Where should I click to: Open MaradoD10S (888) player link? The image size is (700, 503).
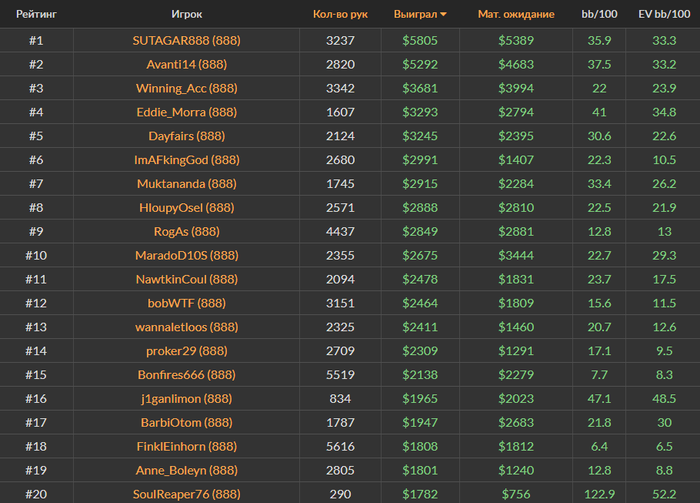tap(186, 256)
